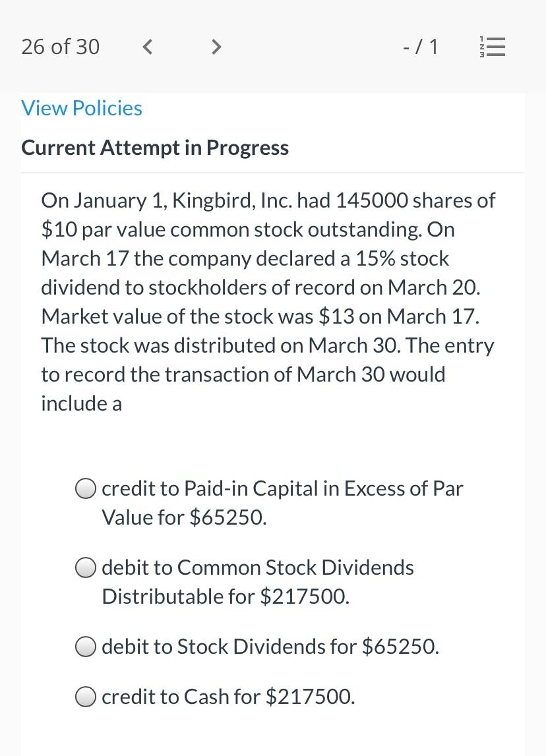Click the Kingbird, Inc. question paragraph
This screenshot has width=546, height=756.
tap(268, 302)
